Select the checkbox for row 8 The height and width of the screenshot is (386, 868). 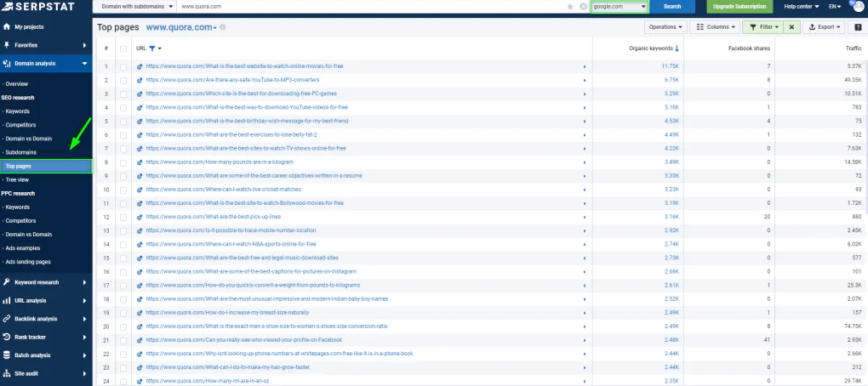(123, 162)
